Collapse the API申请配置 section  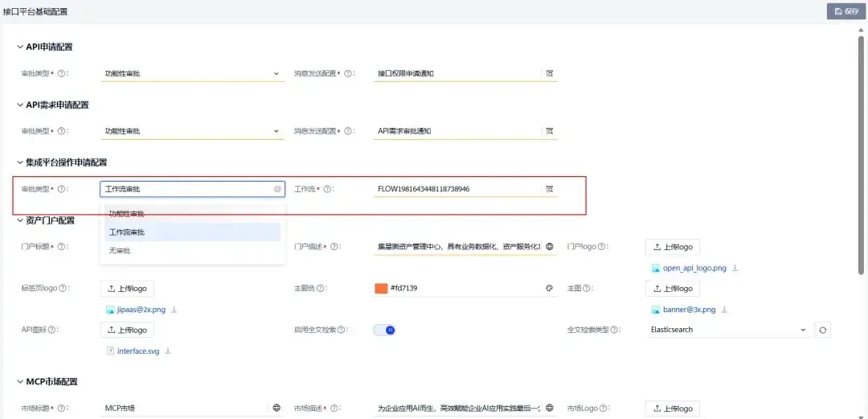click(x=20, y=47)
